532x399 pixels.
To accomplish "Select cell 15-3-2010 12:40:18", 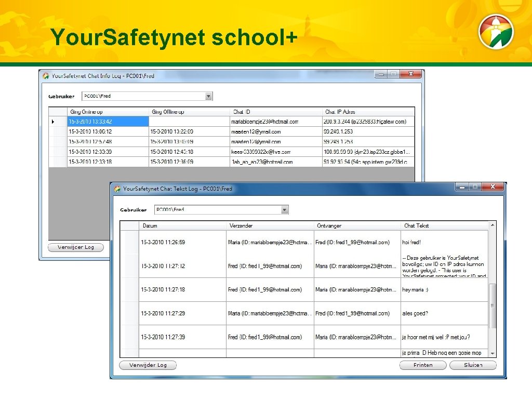I will (x=189, y=152).
